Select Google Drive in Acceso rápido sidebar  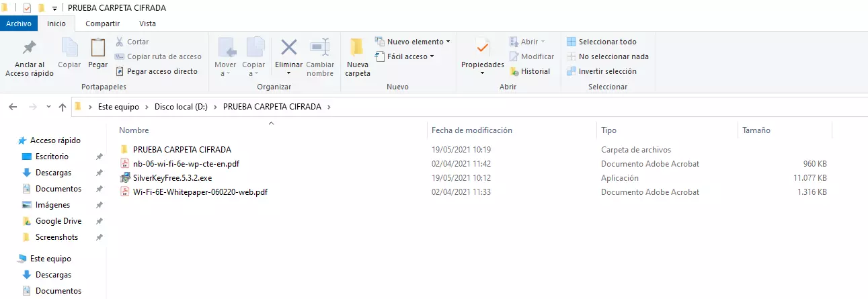click(x=58, y=221)
